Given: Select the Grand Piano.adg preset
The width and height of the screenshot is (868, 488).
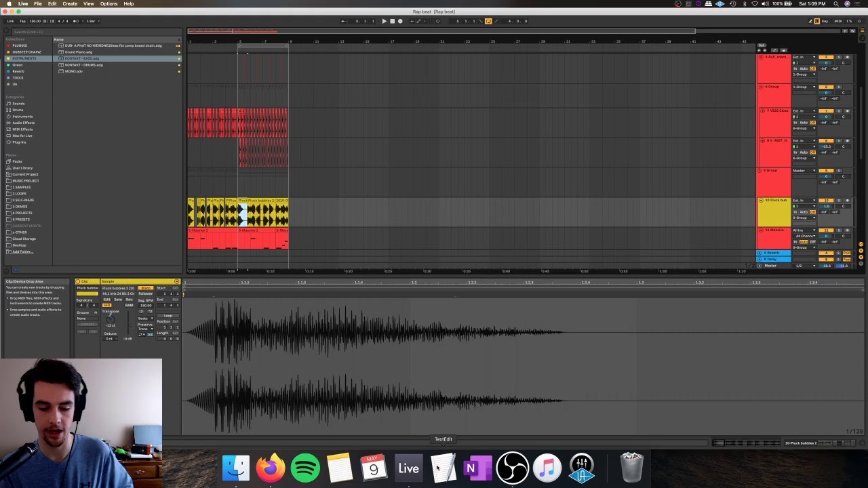Looking at the screenshot, I should [79, 52].
